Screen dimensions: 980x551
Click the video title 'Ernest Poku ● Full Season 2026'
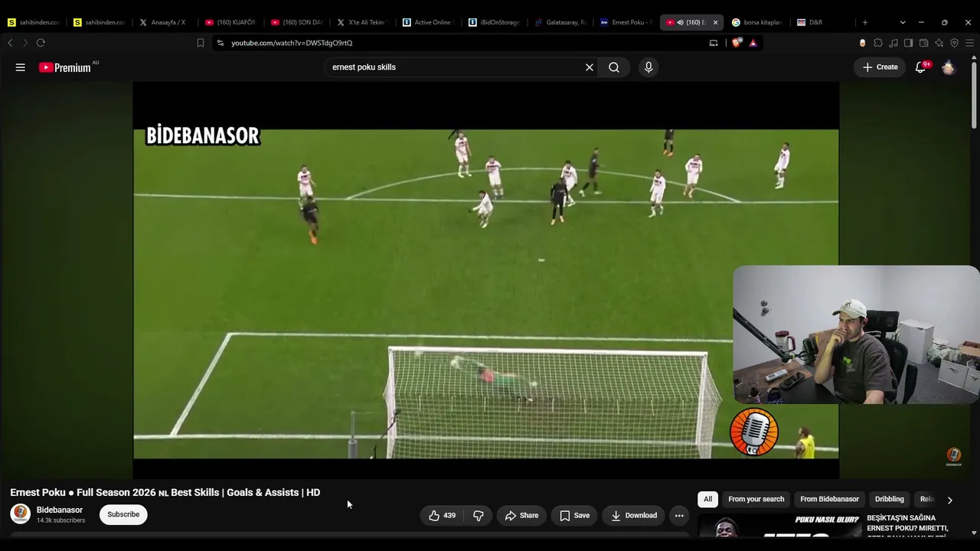click(x=165, y=492)
